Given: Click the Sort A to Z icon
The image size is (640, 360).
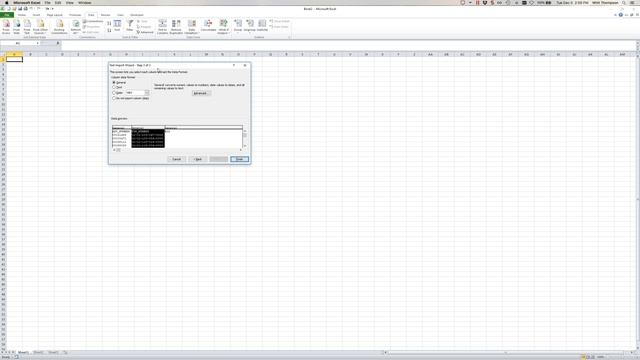Looking at the screenshot, I should pyautogui.click(x=109, y=23).
